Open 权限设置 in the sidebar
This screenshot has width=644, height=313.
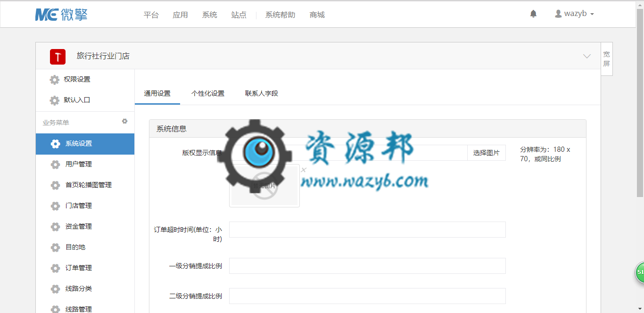pos(77,80)
